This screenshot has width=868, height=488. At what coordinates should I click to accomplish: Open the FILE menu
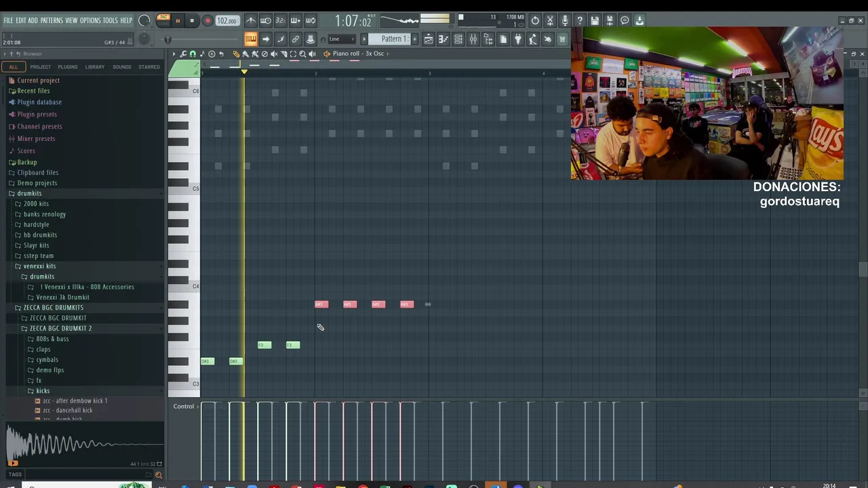(8, 20)
